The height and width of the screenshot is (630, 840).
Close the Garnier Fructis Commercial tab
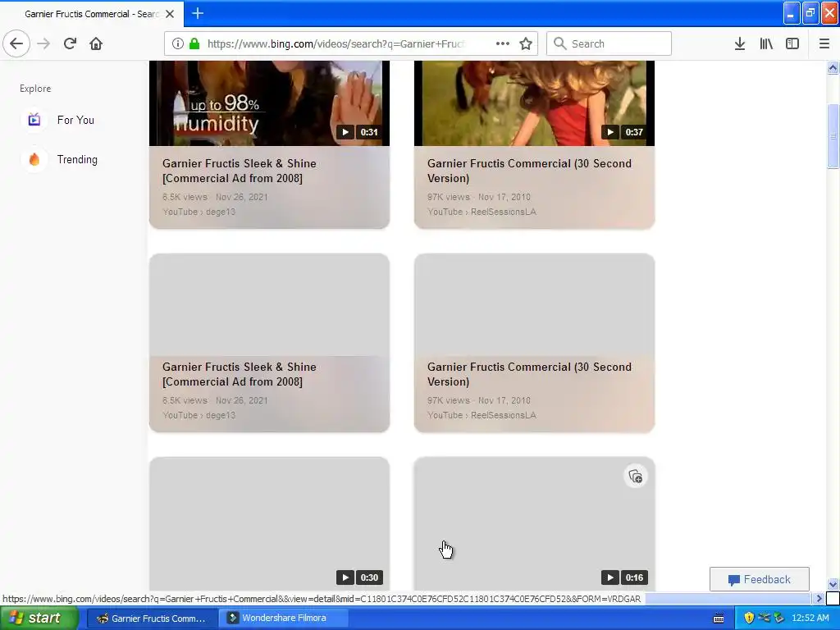[x=170, y=14]
